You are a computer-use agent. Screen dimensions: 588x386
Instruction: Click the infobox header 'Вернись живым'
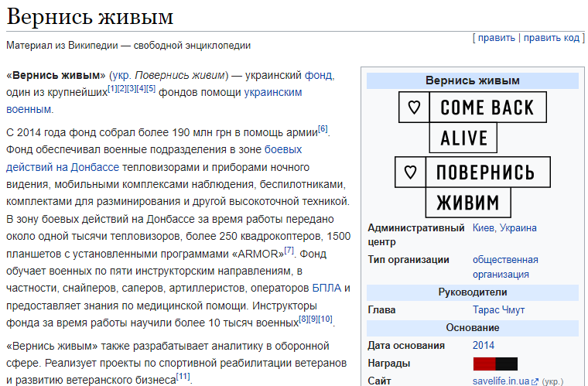click(473, 80)
